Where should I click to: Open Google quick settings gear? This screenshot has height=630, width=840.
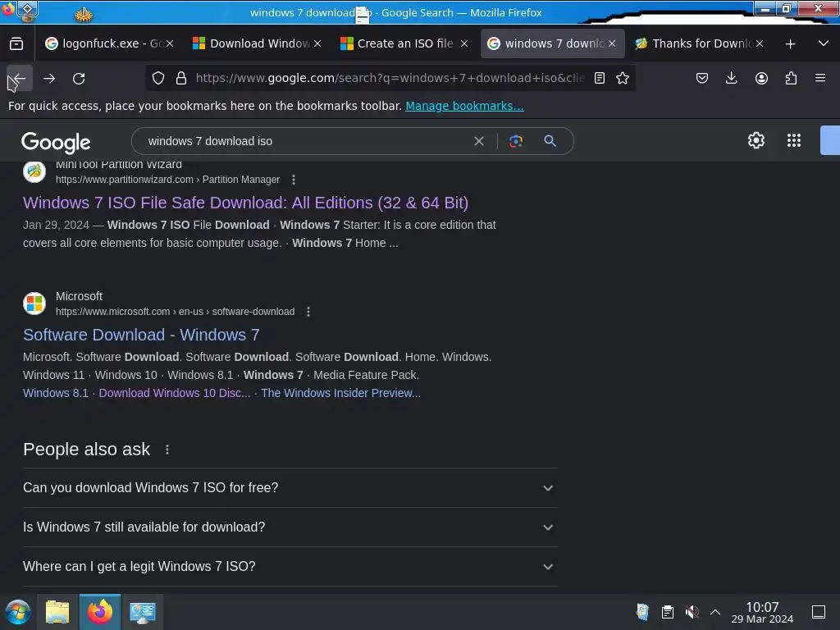coord(756,140)
